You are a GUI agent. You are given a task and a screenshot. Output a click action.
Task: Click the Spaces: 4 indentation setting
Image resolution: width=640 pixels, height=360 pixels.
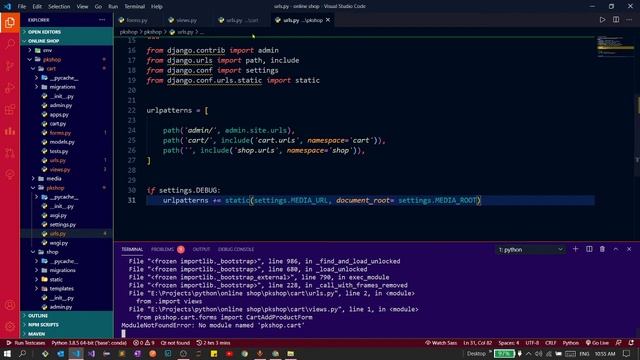point(509,343)
